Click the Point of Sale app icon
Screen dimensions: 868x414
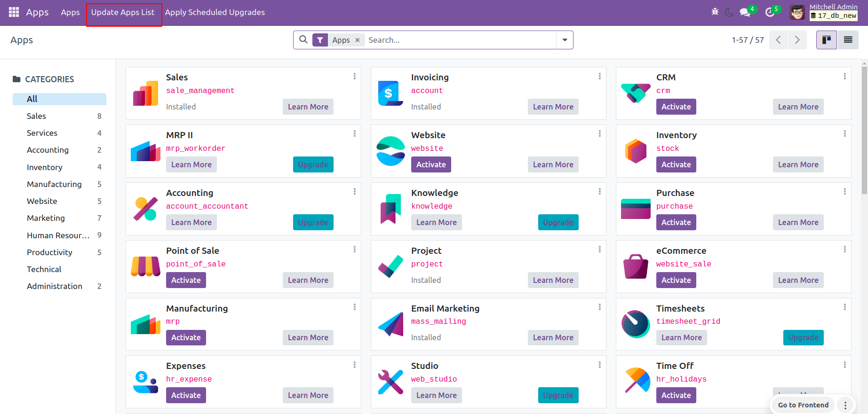click(x=146, y=266)
